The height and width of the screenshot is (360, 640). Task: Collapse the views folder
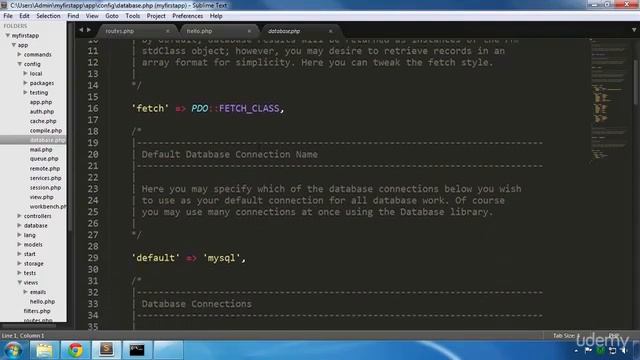click(19, 282)
